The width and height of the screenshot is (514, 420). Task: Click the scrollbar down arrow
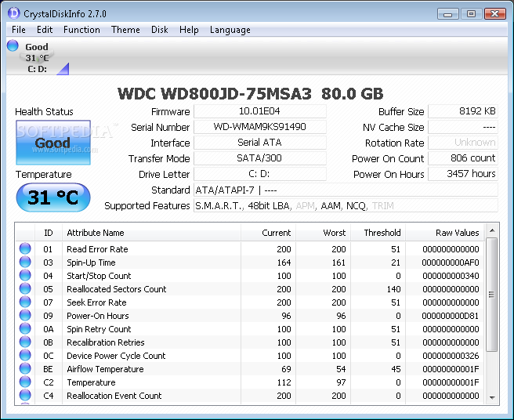click(x=492, y=397)
